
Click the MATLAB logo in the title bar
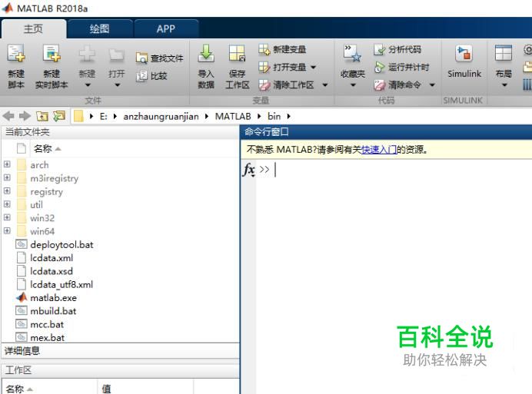click(8, 8)
